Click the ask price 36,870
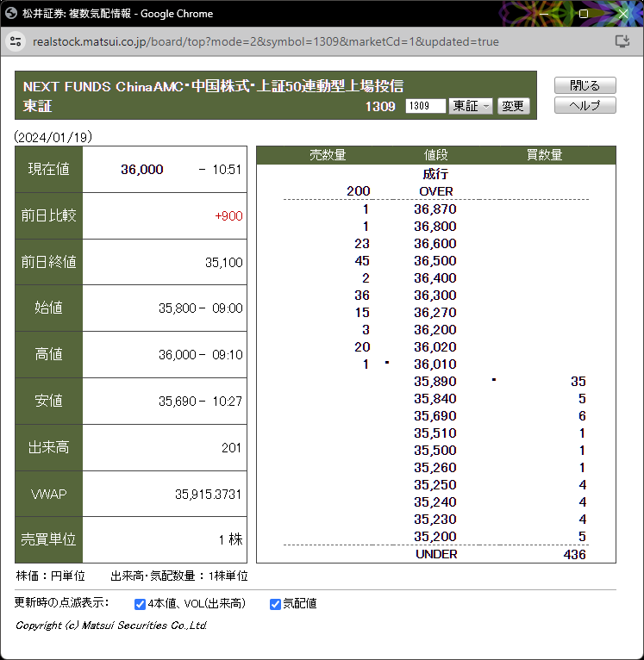 coord(435,209)
